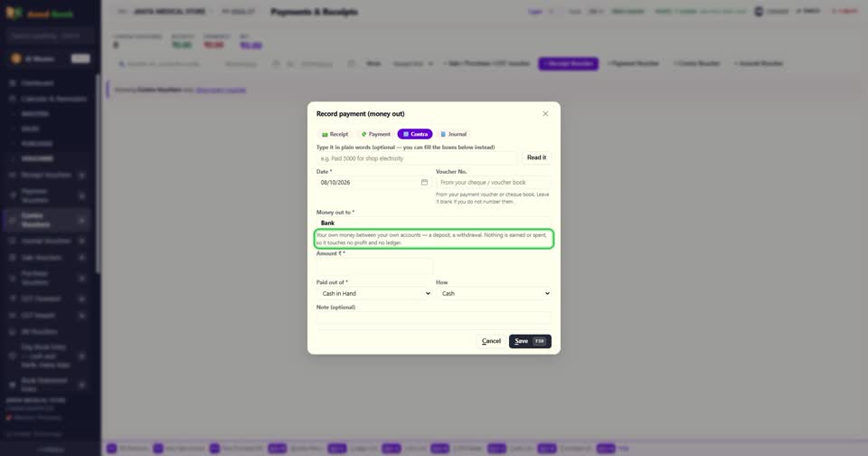Open the How dropdown showing Cash
This screenshot has width=868, height=456.
click(x=494, y=293)
